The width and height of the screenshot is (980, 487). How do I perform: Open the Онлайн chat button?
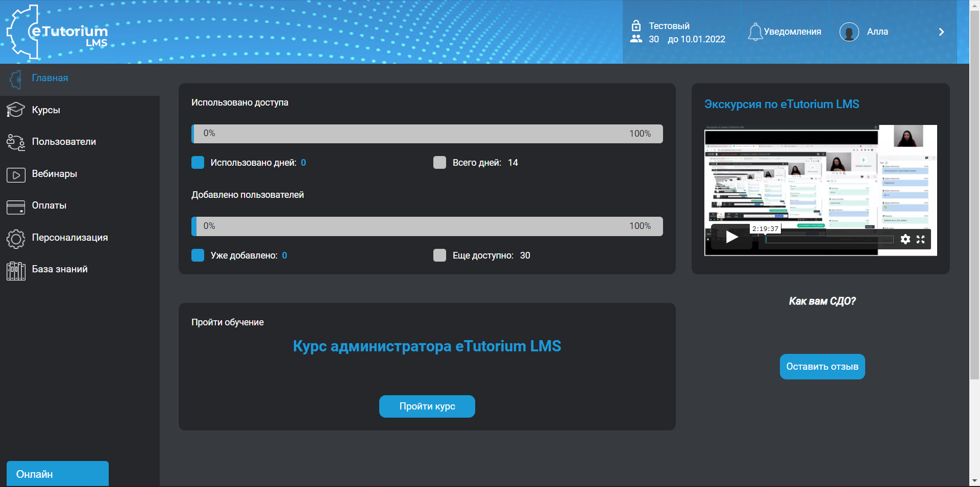click(x=58, y=474)
